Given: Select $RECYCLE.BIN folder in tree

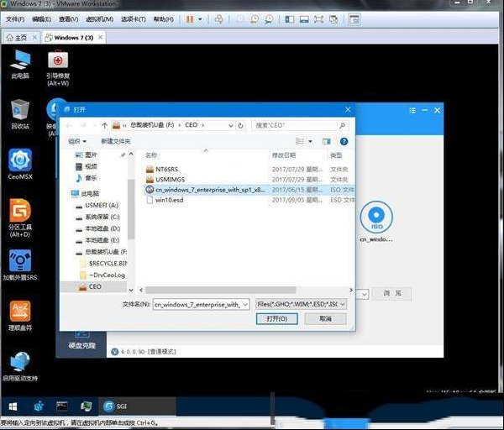Looking at the screenshot, I should click(x=103, y=264).
